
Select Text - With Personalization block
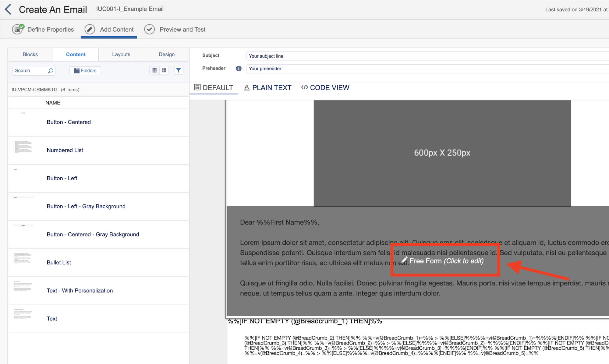[98, 290]
